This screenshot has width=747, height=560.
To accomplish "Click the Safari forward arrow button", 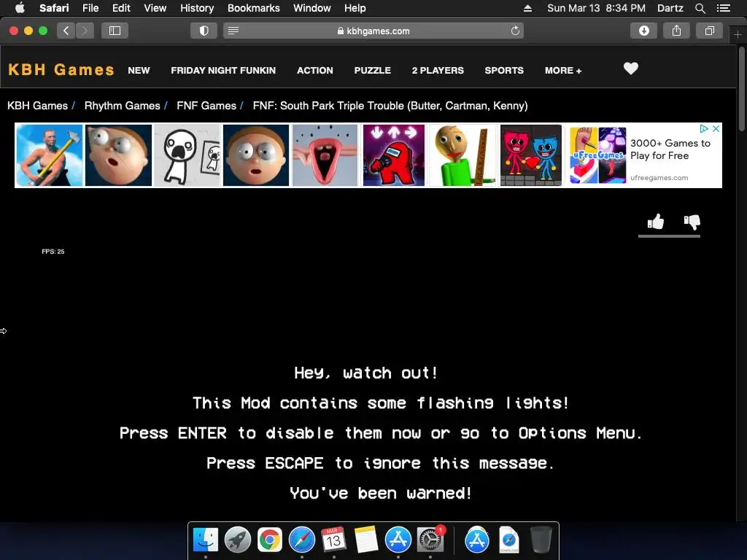I will click(85, 31).
